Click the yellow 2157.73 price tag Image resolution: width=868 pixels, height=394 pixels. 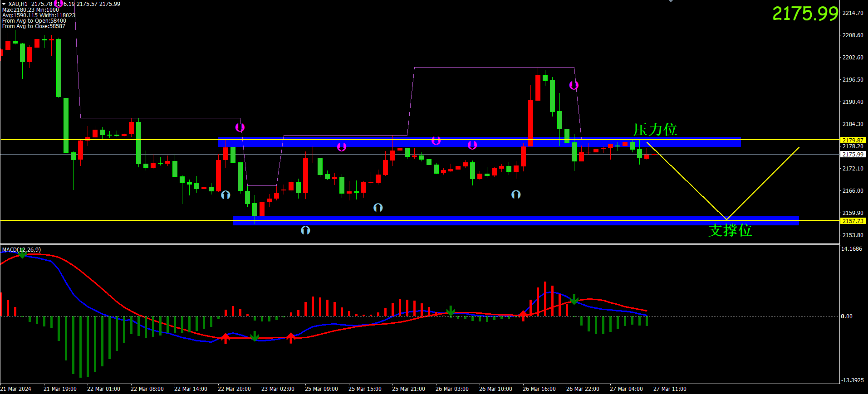(853, 221)
